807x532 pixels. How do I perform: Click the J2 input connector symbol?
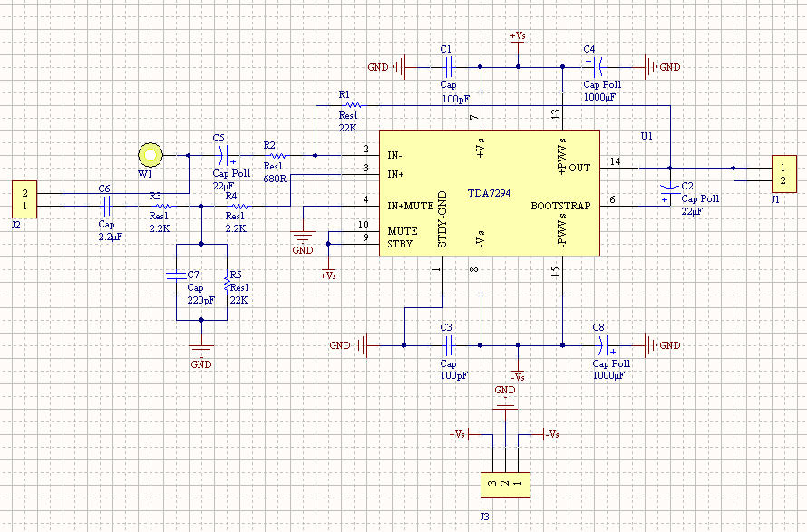25,199
